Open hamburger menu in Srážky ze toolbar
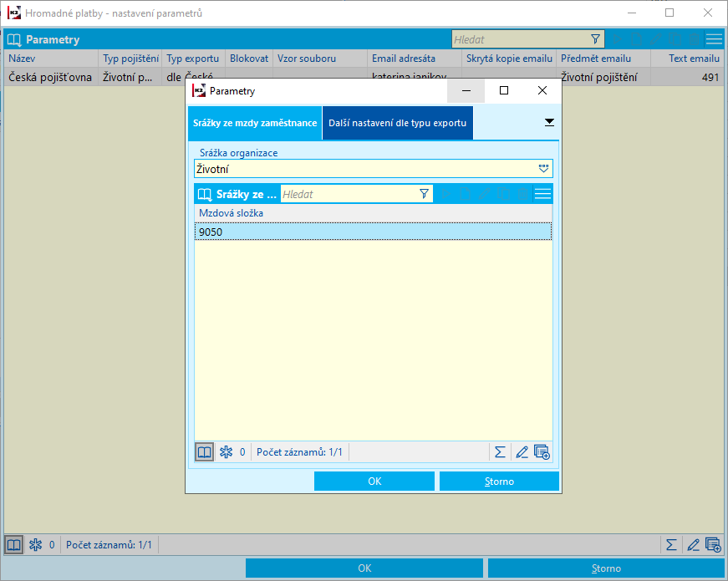Screen dimensions: 728x581 tap(542, 194)
